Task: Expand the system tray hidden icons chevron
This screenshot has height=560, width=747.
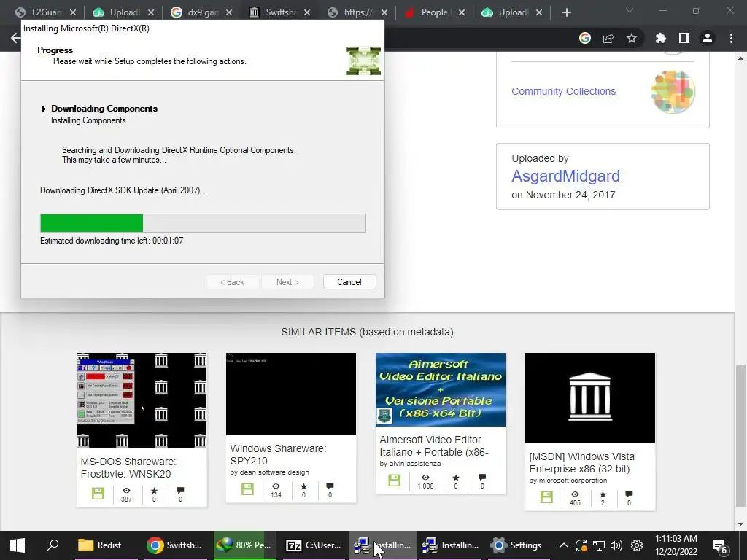Action: click(x=563, y=545)
